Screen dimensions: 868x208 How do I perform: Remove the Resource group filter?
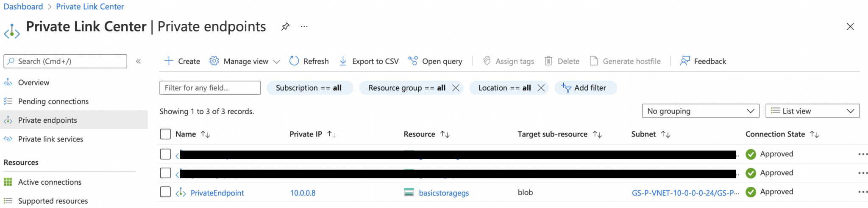point(456,88)
